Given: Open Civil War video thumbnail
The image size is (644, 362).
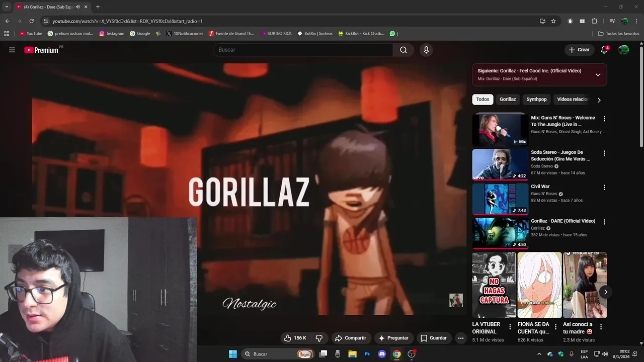Looking at the screenshot, I should click(x=500, y=199).
